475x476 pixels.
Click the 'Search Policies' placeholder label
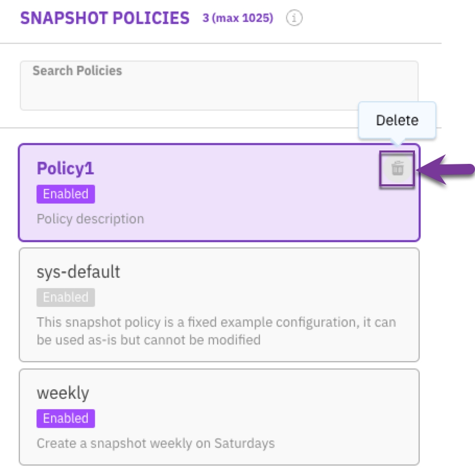pos(77,71)
